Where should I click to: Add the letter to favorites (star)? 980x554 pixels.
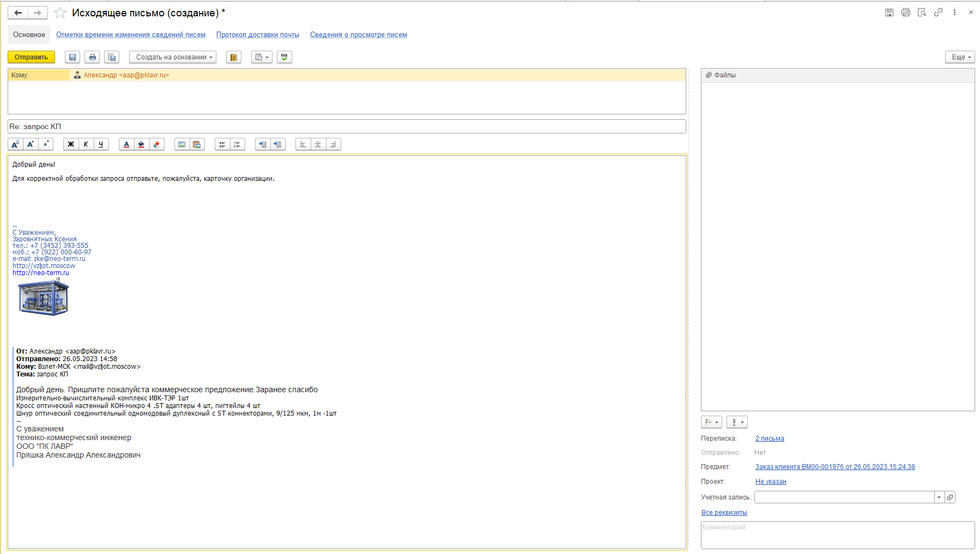(60, 13)
